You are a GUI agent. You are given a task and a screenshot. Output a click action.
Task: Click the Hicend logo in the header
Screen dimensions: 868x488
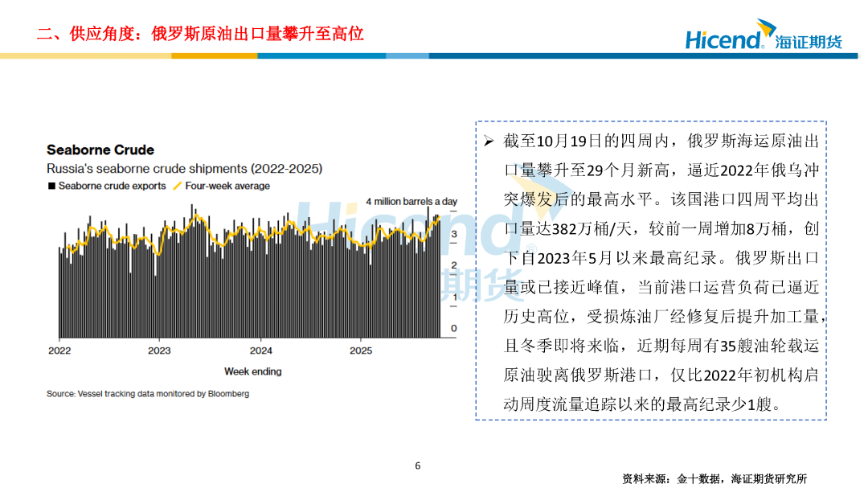723,37
